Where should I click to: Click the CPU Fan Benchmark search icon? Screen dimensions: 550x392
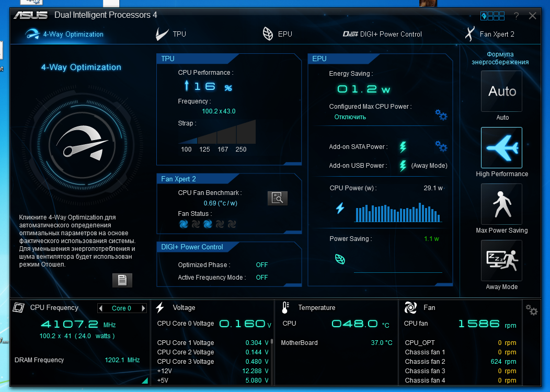(278, 198)
